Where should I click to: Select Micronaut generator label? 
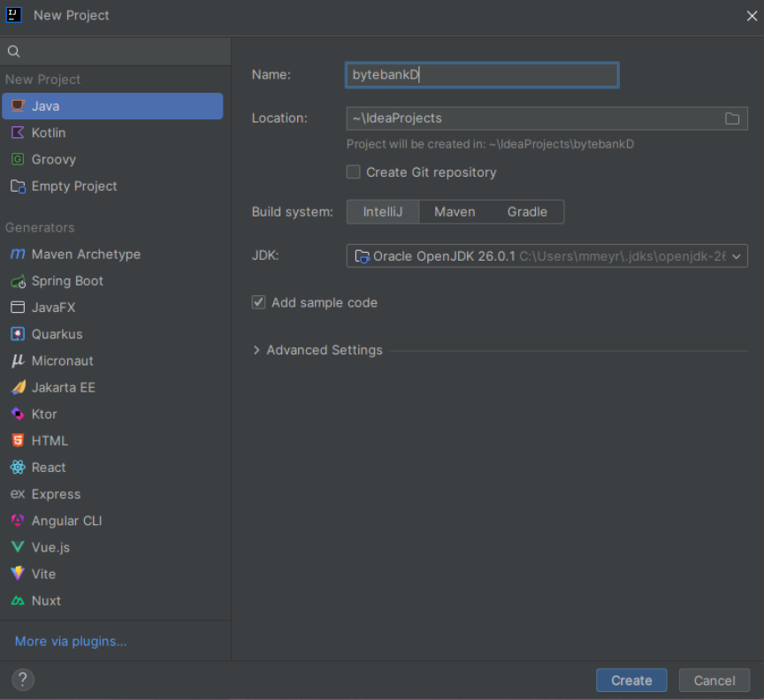[63, 361]
